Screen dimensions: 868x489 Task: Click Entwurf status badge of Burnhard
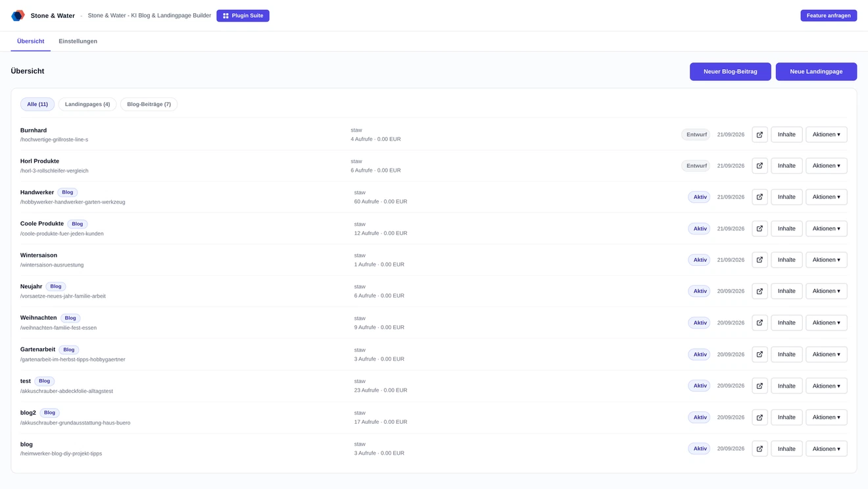click(x=696, y=134)
